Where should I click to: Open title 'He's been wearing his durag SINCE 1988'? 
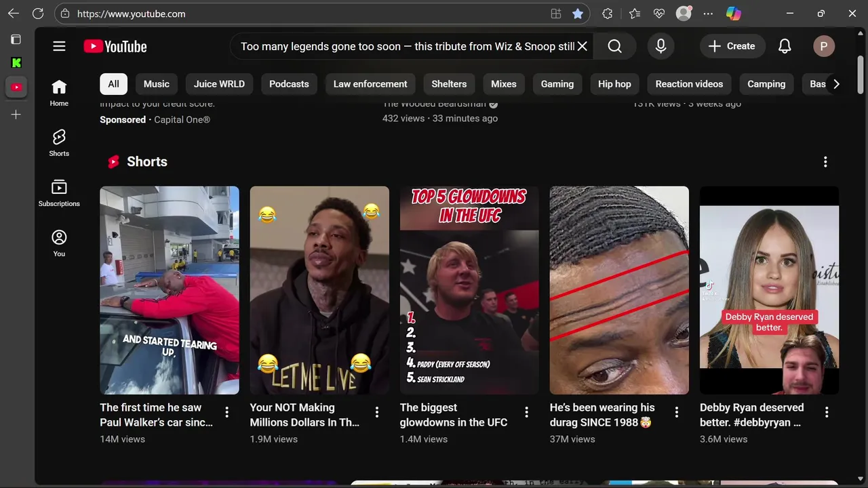[x=602, y=415]
